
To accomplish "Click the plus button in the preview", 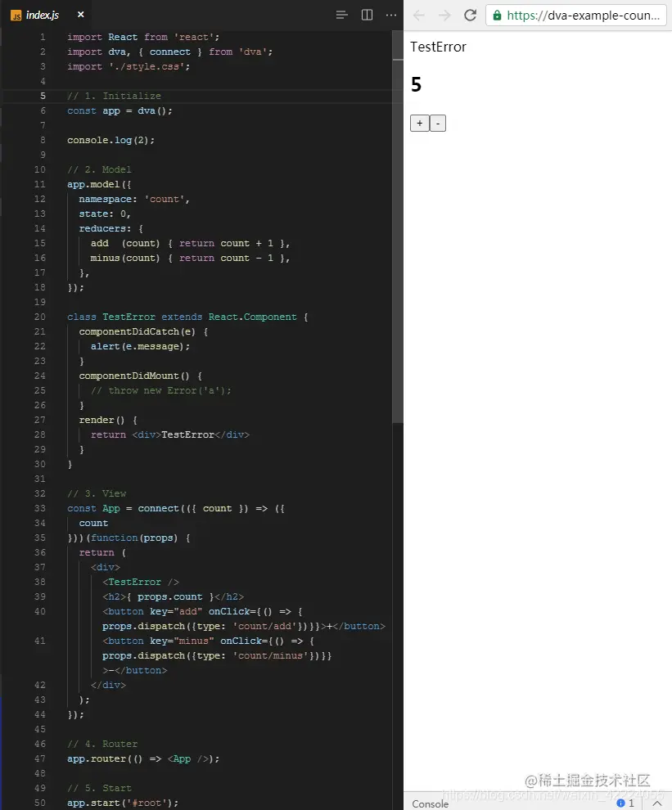I will (420, 123).
